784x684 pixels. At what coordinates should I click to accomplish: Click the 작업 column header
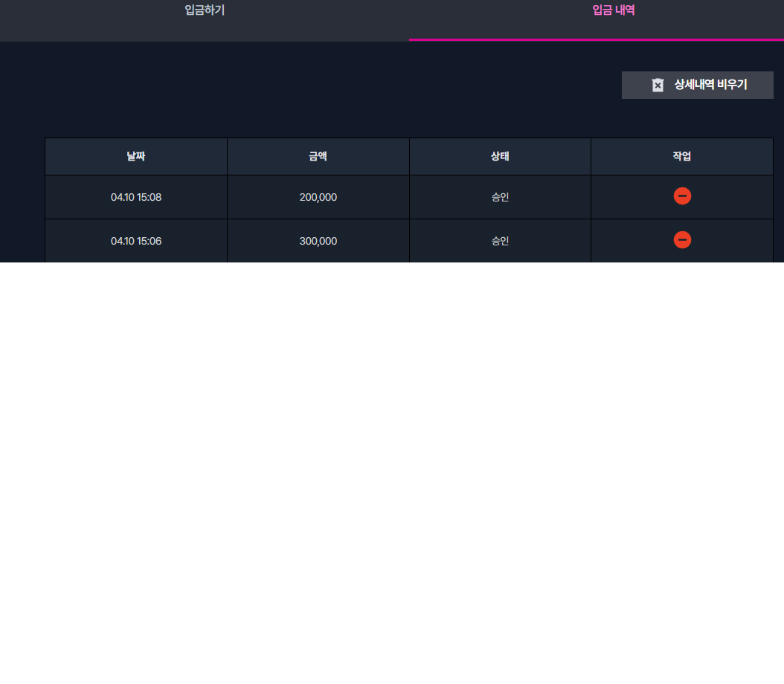tap(682, 156)
